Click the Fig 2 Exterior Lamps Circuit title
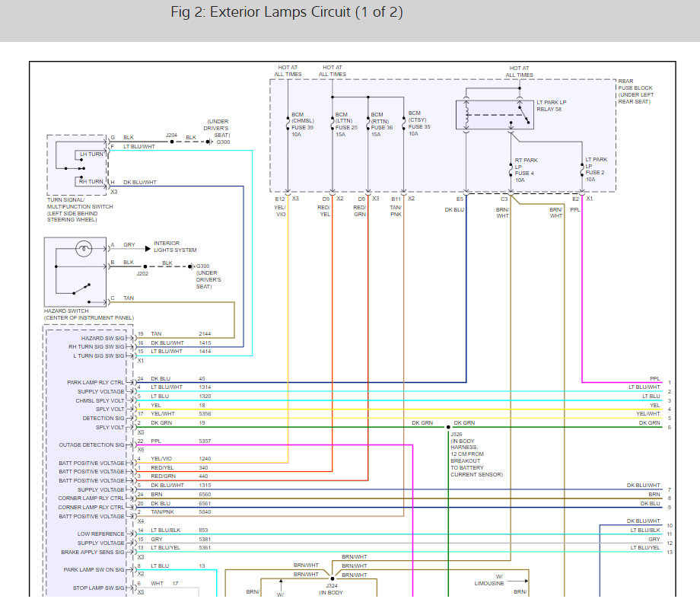Image resolution: width=700 pixels, height=615 pixels. pyautogui.click(x=287, y=12)
